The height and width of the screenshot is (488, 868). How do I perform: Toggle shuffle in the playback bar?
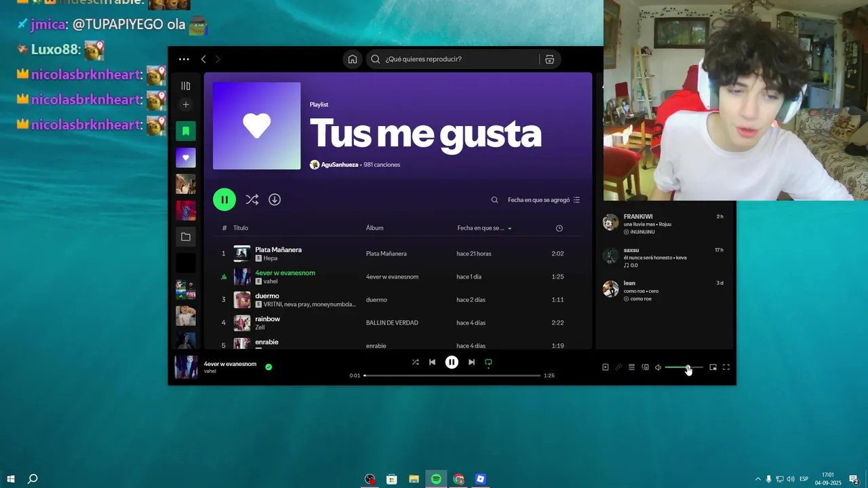point(415,362)
